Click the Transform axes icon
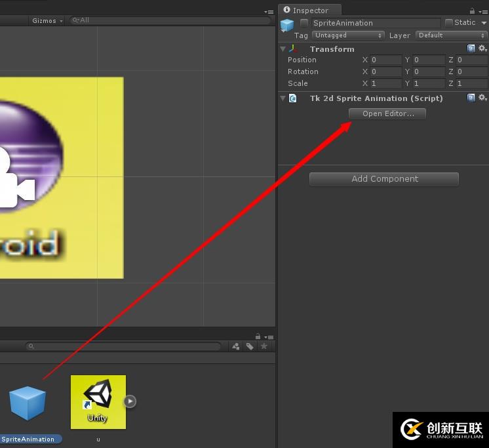The image size is (489, 448). [x=293, y=49]
